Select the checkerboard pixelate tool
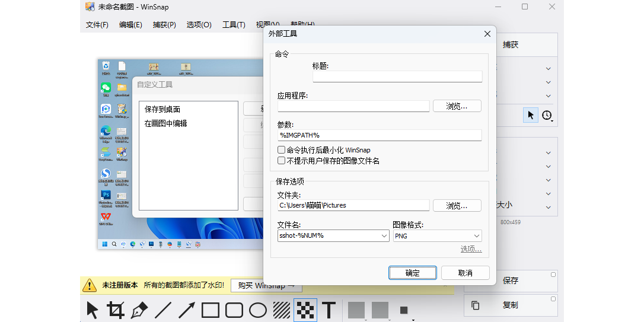 pyautogui.click(x=305, y=310)
